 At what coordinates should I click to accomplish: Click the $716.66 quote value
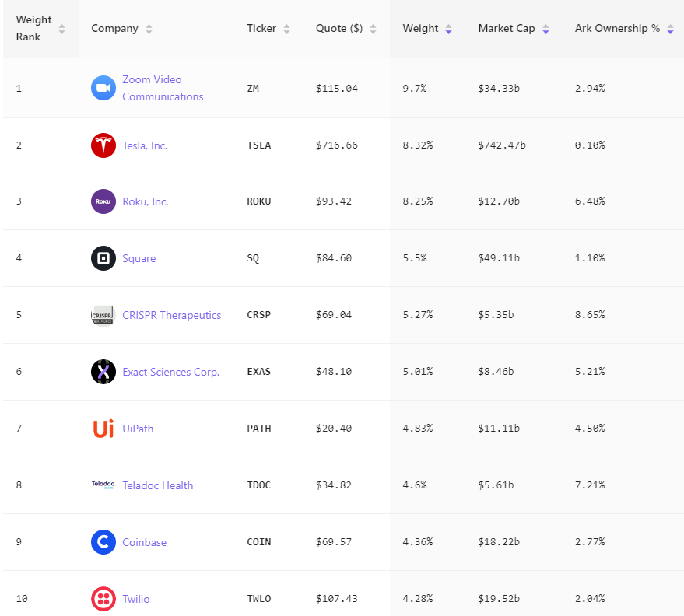[336, 145]
